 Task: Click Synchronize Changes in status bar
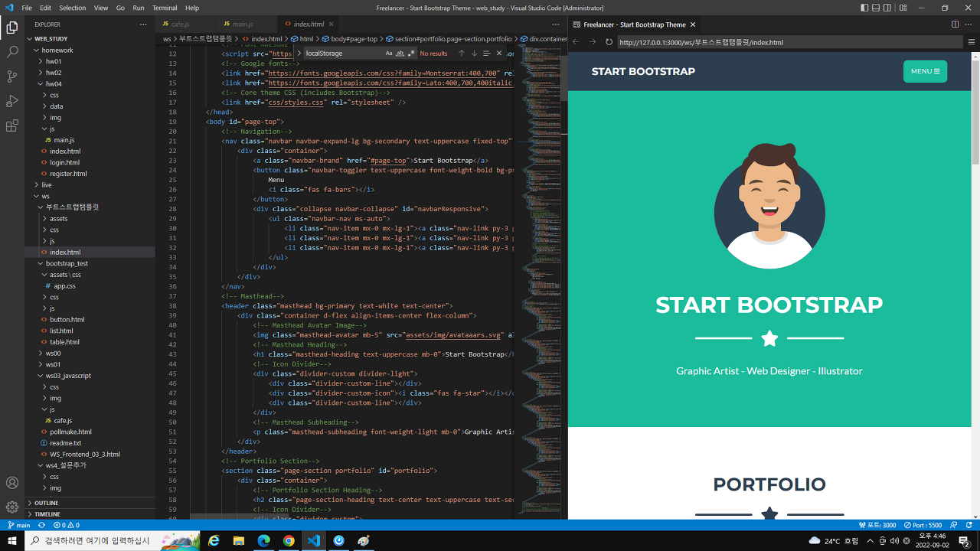[x=41, y=525]
